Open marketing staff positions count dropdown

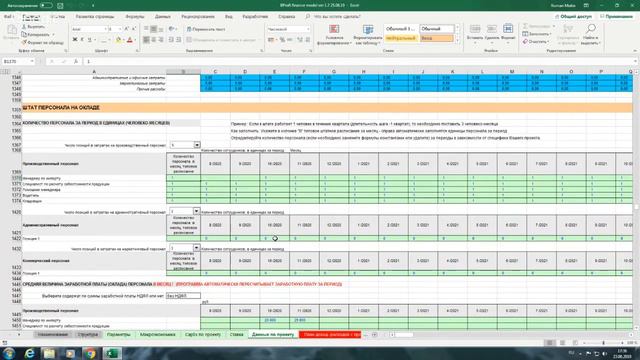coord(196,248)
